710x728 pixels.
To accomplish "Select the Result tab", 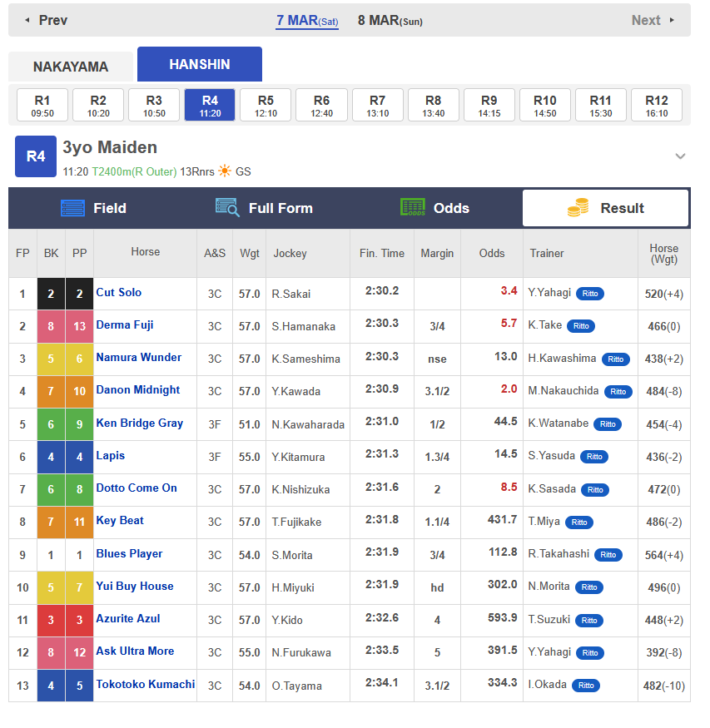I will click(x=605, y=208).
